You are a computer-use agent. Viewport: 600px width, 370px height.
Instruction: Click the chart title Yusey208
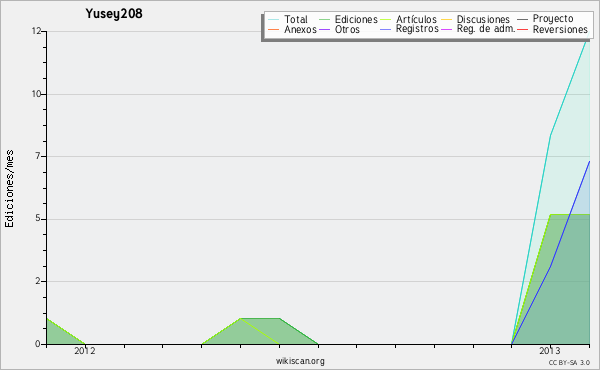(x=114, y=14)
